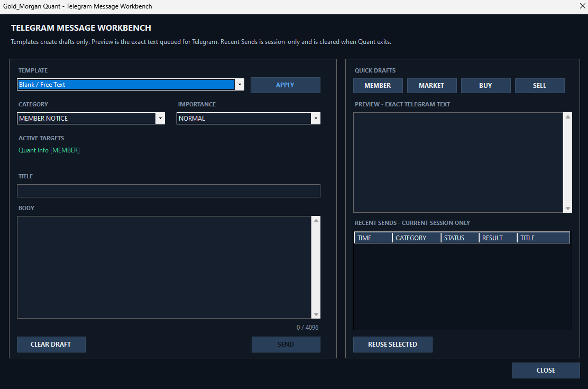Create a SELL quick draft
This screenshot has width=588, height=389.
540,86
